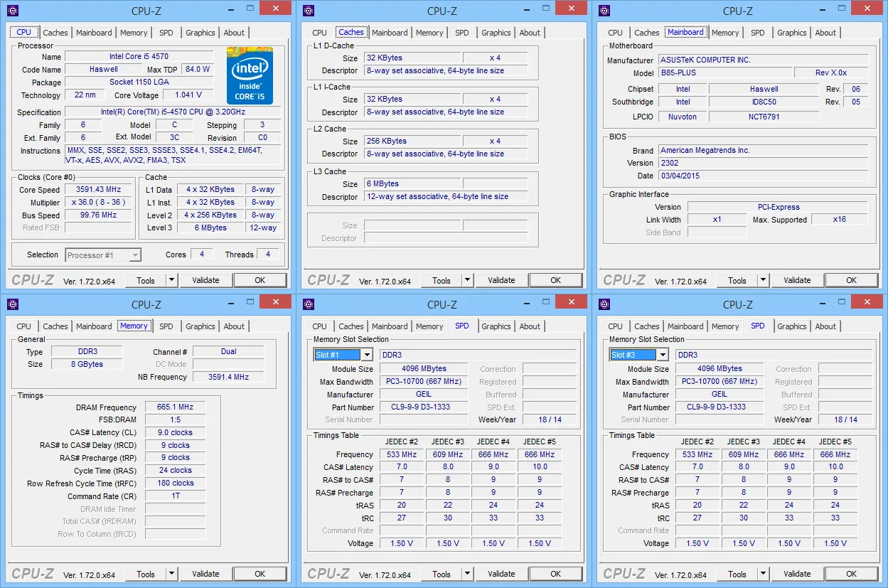Click the BIOS Version 2302 field
This screenshot has width=888, height=588.
click(x=762, y=163)
